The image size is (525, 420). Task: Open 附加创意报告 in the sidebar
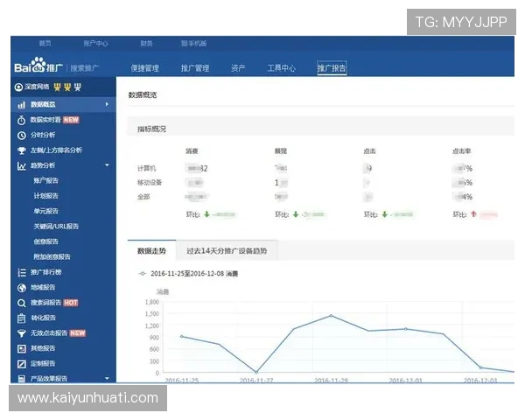(x=52, y=257)
